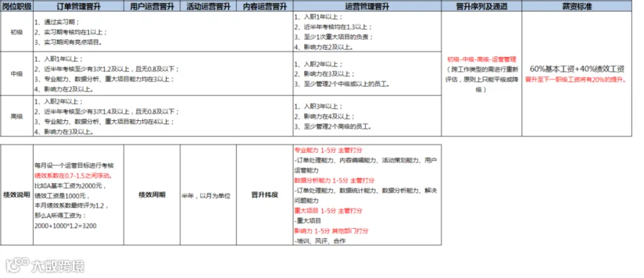Click the line -培训、风评、合作
644x278 pixels.
(320, 241)
